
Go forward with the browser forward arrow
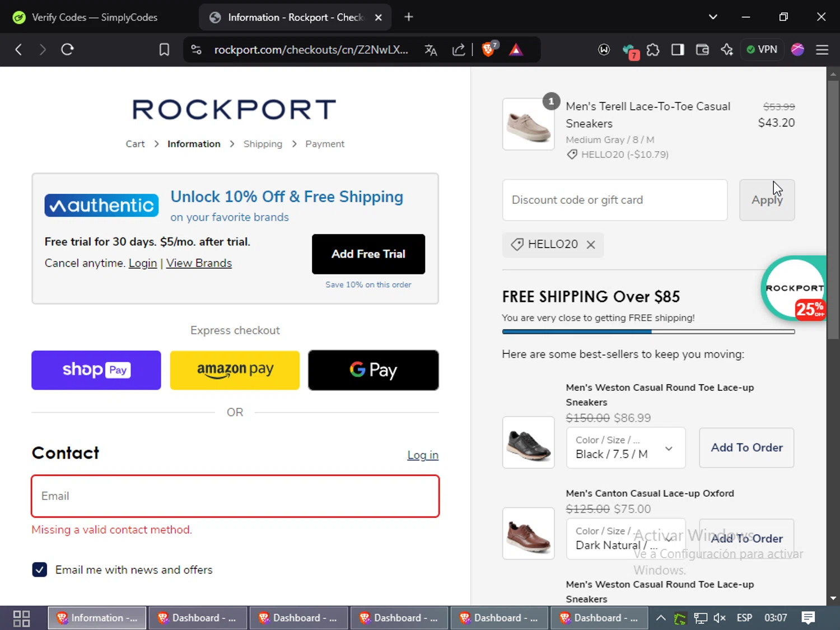(43, 49)
